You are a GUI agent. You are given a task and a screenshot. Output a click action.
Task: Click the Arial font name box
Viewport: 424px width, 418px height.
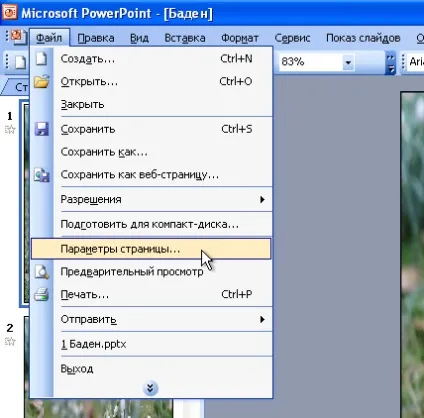tap(416, 62)
